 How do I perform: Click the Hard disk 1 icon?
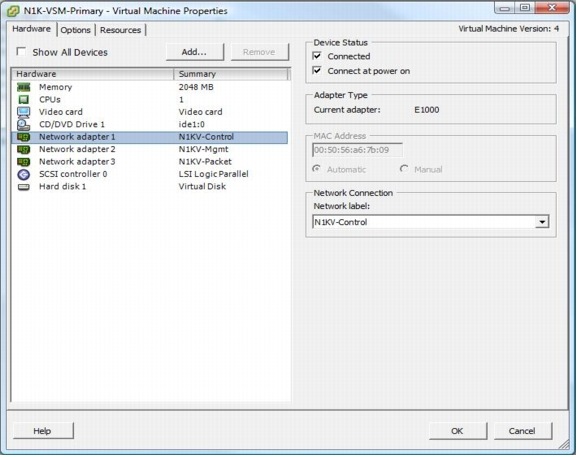pyautogui.click(x=24, y=187)
